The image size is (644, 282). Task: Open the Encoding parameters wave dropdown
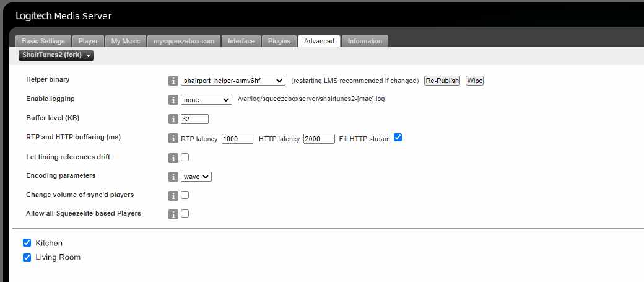point(196,177)
